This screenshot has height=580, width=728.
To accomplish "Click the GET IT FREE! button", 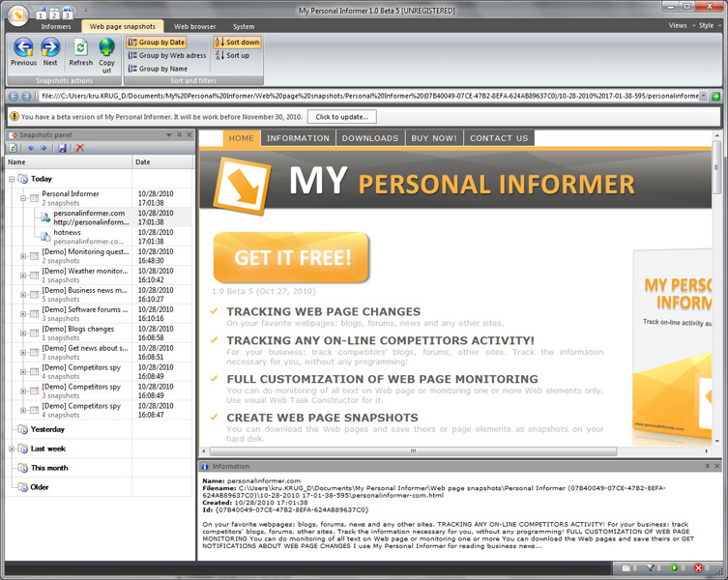I will [292, 258].
